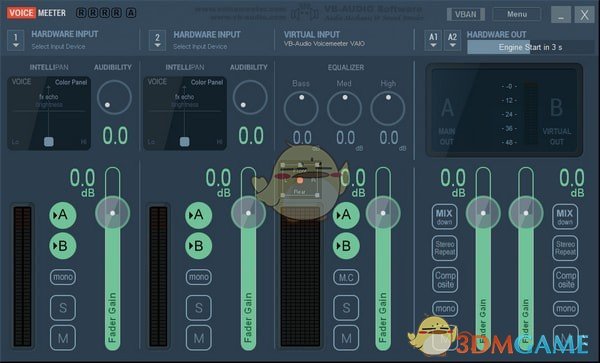Viewport: 600px width, 363px height.
Task: Click the 'Engine Start in 3 s' status bar
Action: tap(530, 47)
